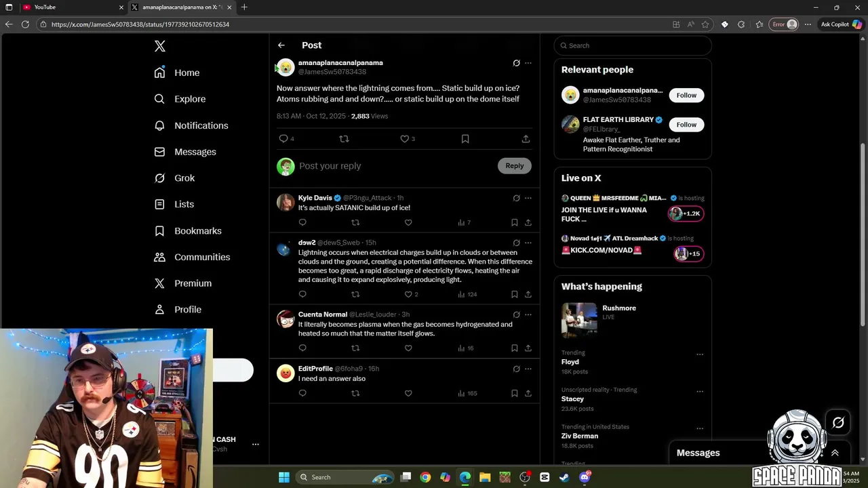The height and width of the screenshot is (488, 868).
Task: Reply to Cuenta Normal's comment
Action: tap(302, 348)
